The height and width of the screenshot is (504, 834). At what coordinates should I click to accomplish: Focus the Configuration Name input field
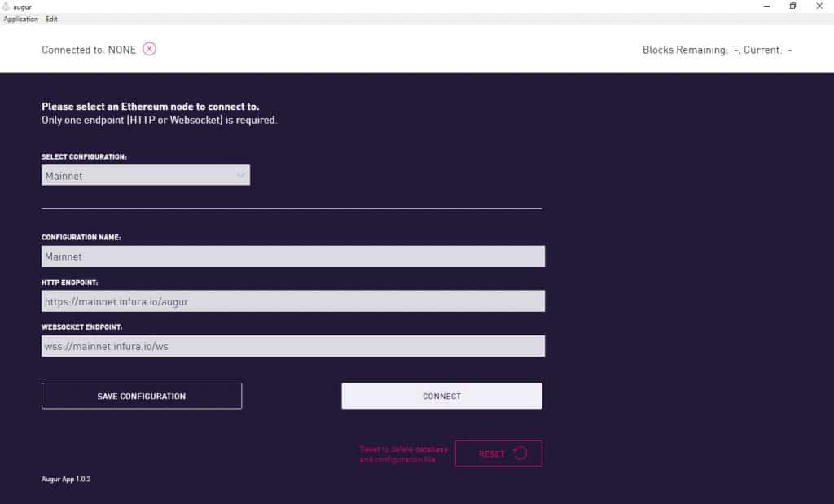pos(293,256)
